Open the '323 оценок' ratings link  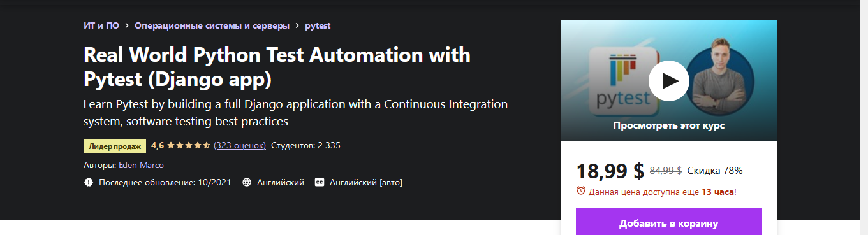(240, 145)
